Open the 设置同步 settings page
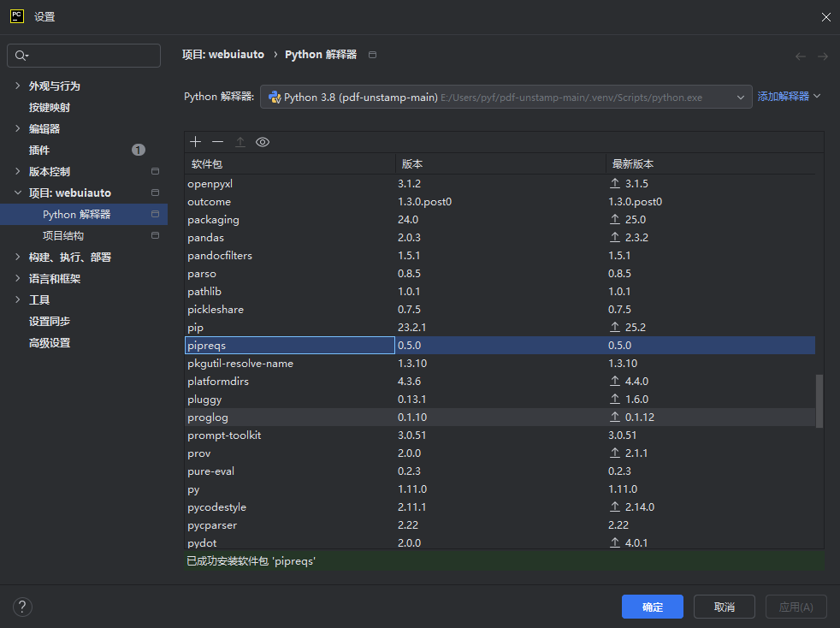This screenshot has height=628, width=840. [50, 322]
